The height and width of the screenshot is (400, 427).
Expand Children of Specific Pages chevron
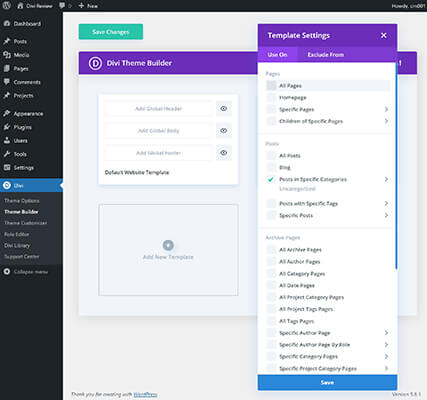tap(386, 121)
